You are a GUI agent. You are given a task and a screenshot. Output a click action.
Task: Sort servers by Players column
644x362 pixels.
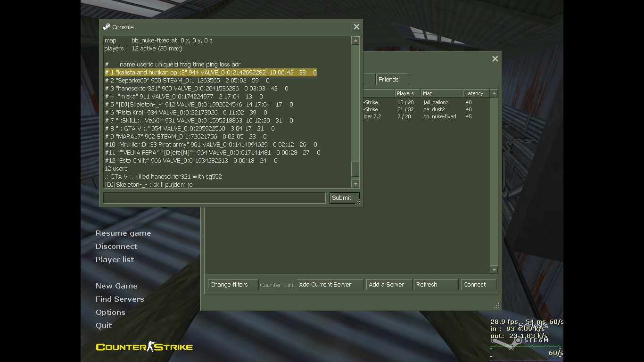pyautogui.click(x=407, y=93)
